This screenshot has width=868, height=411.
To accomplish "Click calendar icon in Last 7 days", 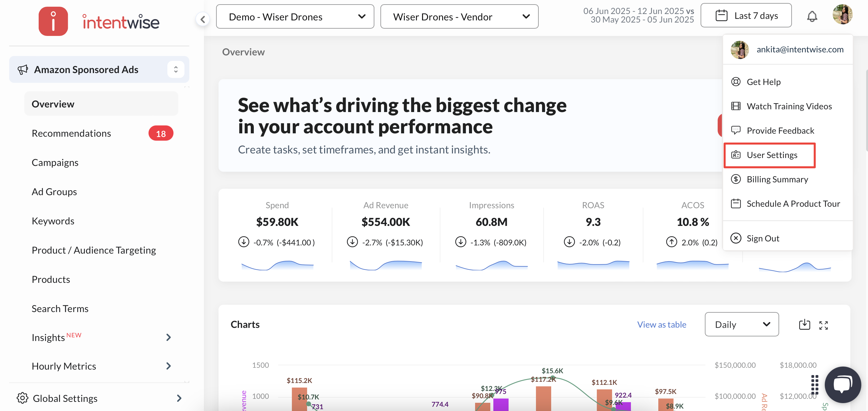I will pyautogui.click(x=721, y=16).
